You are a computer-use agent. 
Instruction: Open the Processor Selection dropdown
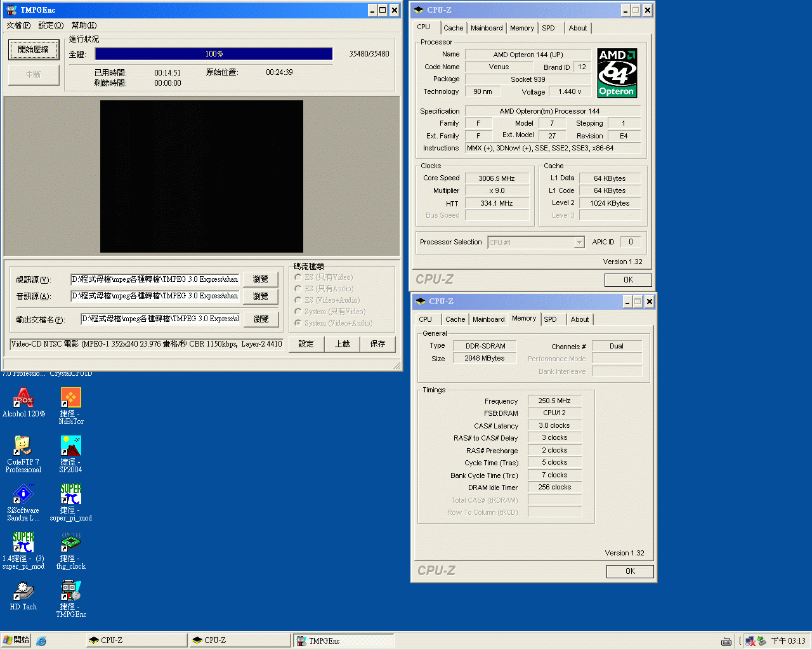coord(579,242)
